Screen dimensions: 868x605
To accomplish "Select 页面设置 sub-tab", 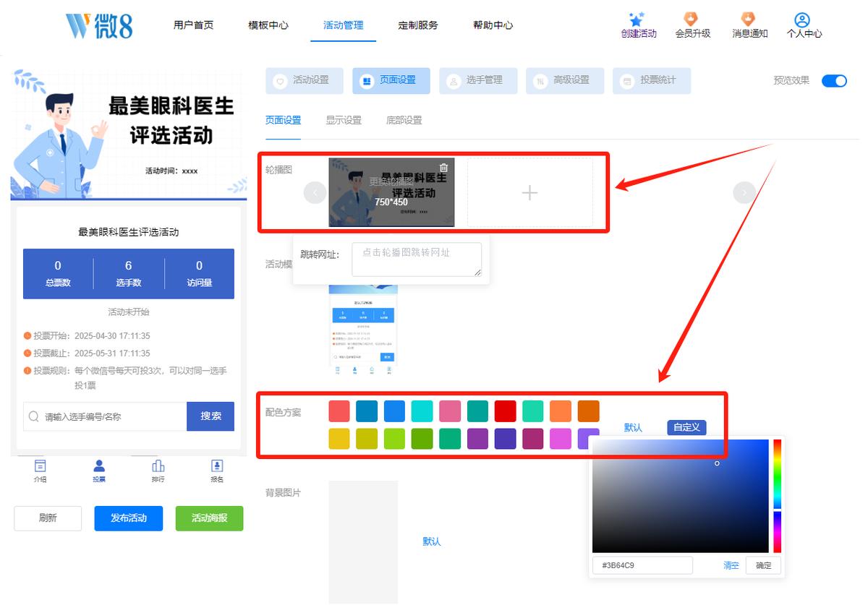I will pyautogui.click(x=283, y=121).
